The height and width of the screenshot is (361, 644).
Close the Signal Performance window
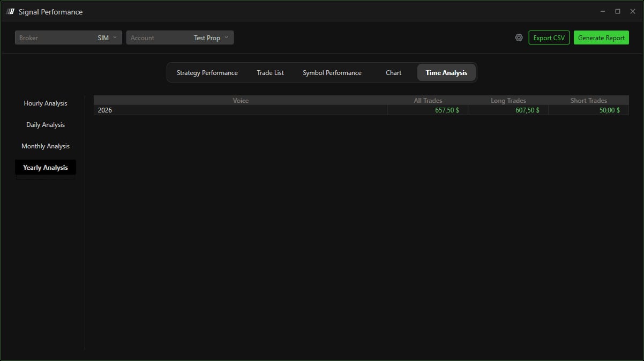click(x=632, y=11)
